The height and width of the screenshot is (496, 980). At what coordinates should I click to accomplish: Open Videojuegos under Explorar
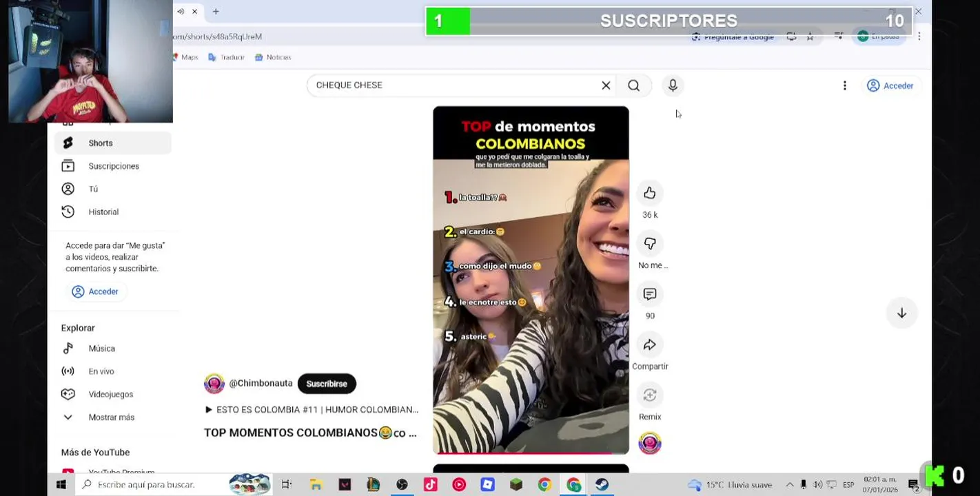click(112, 394)
